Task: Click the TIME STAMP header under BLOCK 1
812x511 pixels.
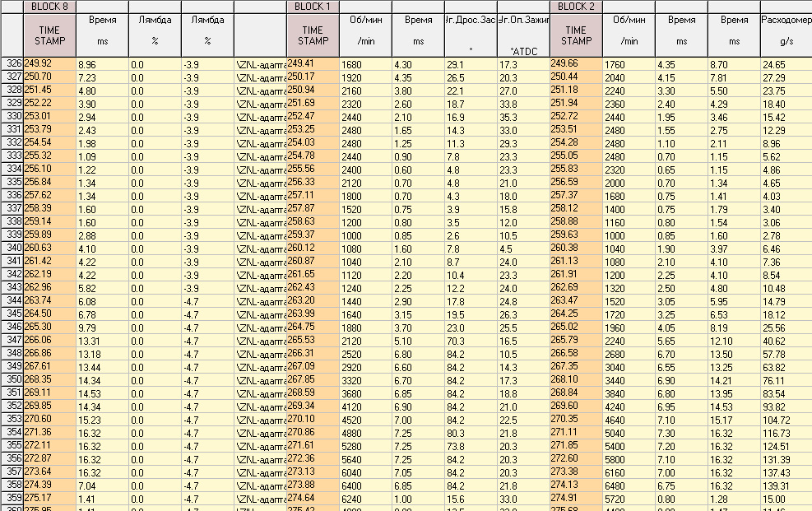Action: coord(313,35)
